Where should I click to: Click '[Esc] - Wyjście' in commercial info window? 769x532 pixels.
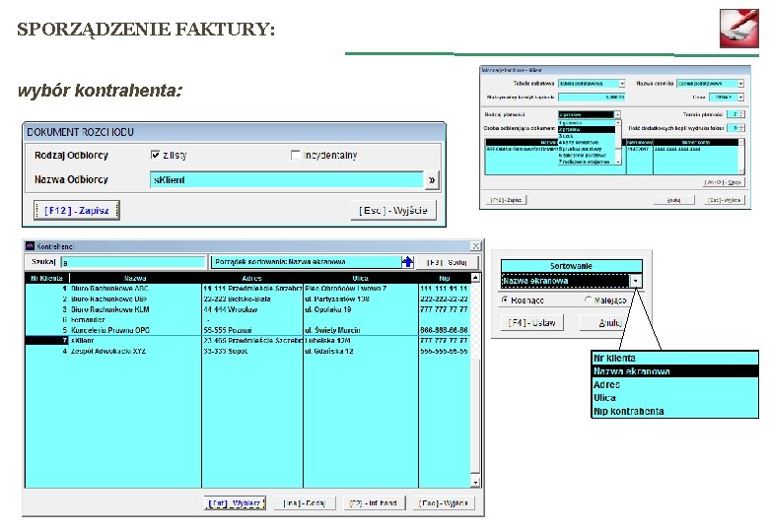724,200
